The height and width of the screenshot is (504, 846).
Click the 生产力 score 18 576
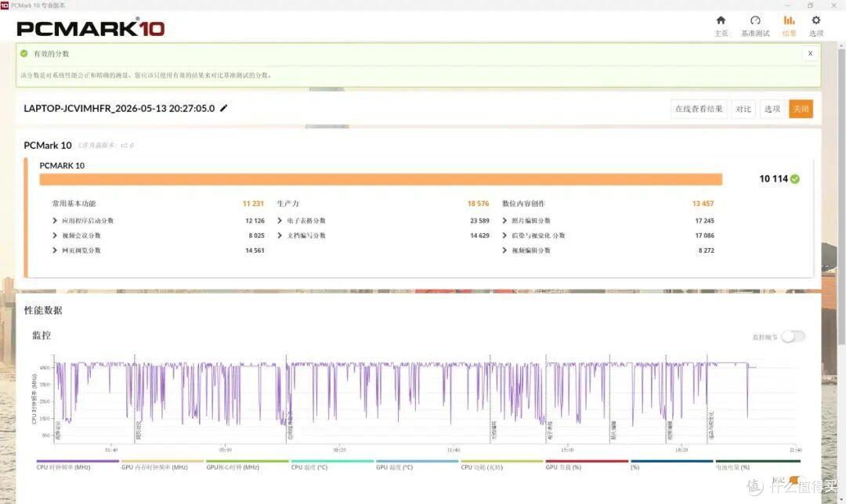coord(478,203)
